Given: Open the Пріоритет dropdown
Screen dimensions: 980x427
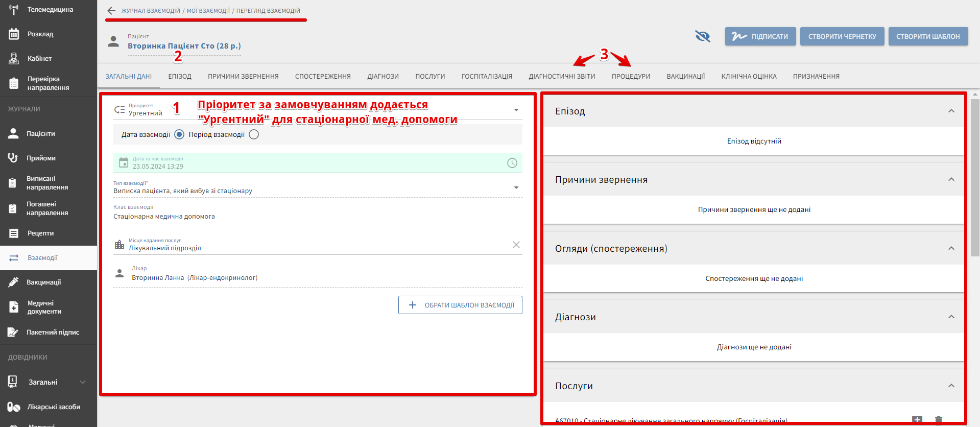Looking at the screenshot, I should (516, 110).
